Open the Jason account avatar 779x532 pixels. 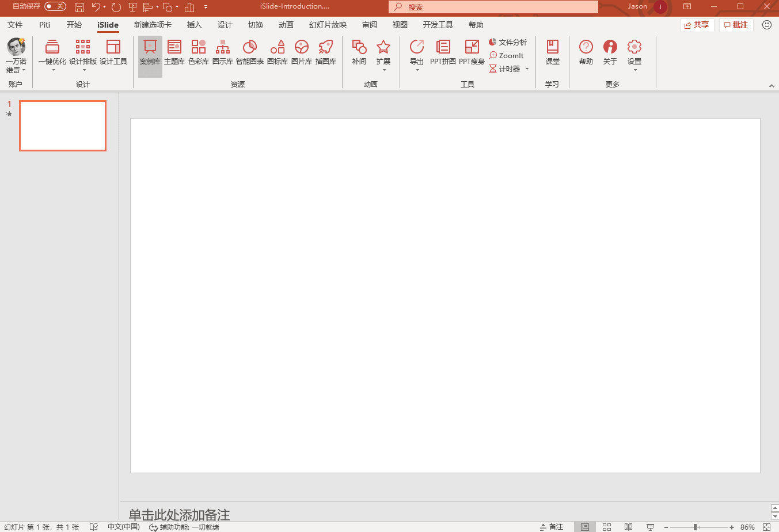pos(660,7)
